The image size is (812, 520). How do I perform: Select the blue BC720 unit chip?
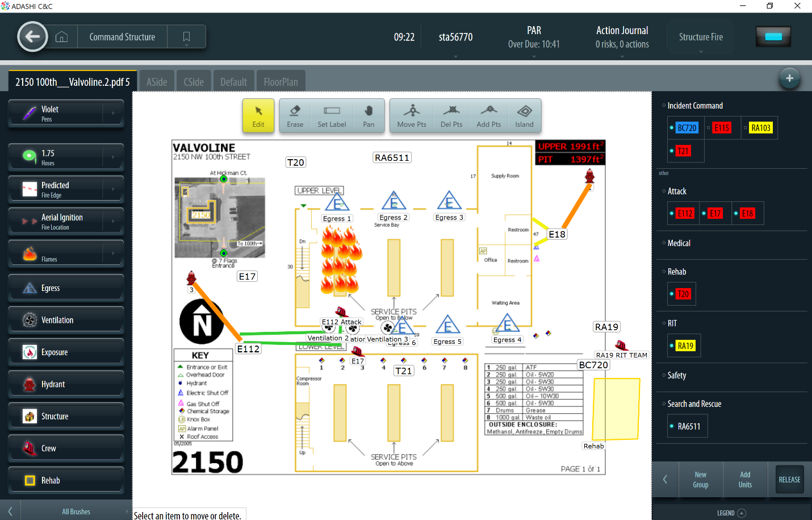[687, 128]
